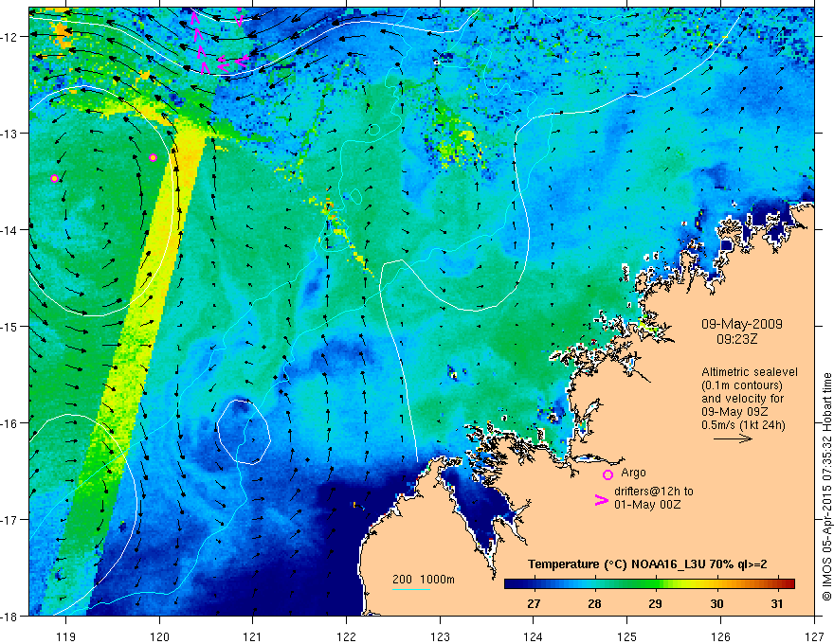Click the longitude axis label 126
The image size is (834, 644).
(720, 636)
